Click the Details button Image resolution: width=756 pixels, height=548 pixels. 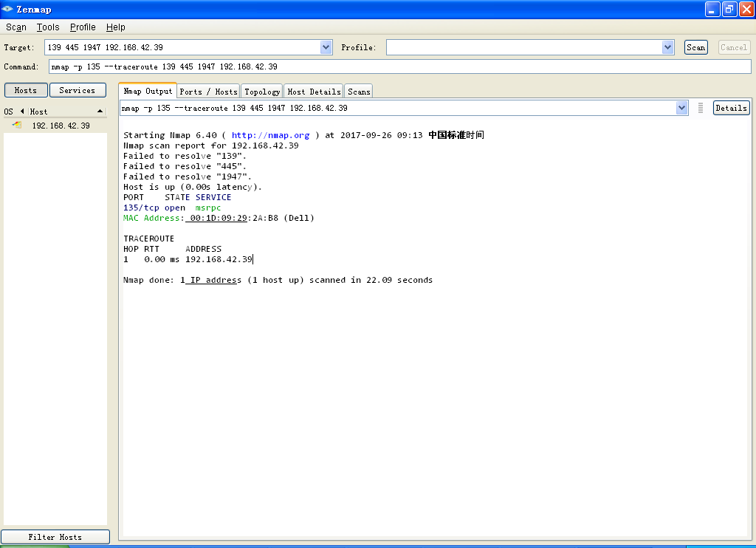coord(731,108)
